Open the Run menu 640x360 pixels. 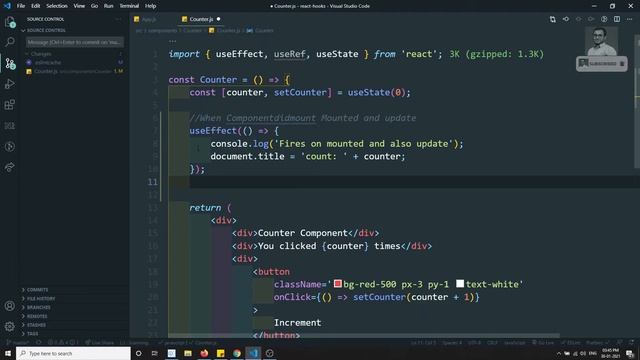(109, 6)
